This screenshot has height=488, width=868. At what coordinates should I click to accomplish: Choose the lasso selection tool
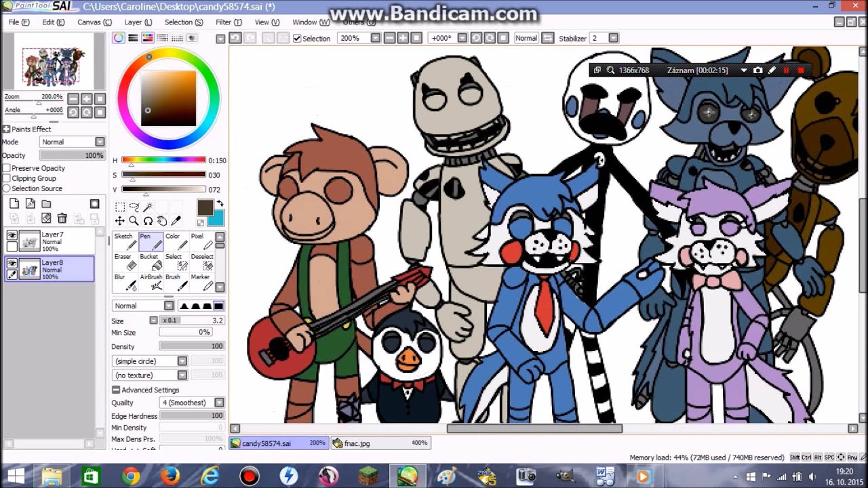coord(134,207)
